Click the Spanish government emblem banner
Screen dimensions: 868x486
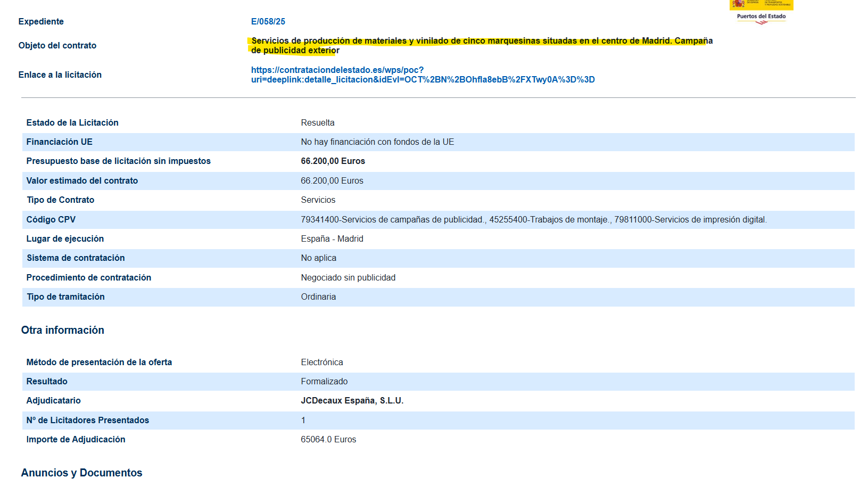(761, 4)
